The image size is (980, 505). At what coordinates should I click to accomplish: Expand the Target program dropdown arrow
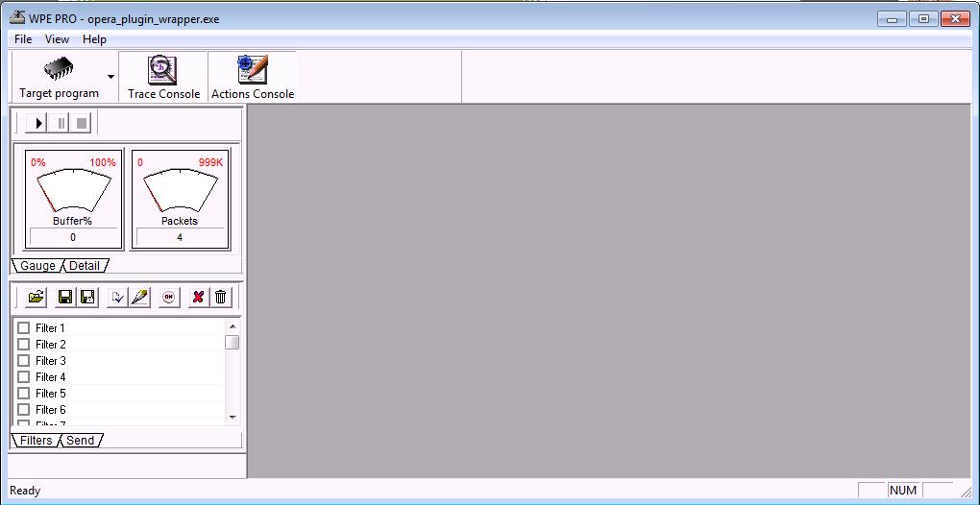[x=110, y=77]
